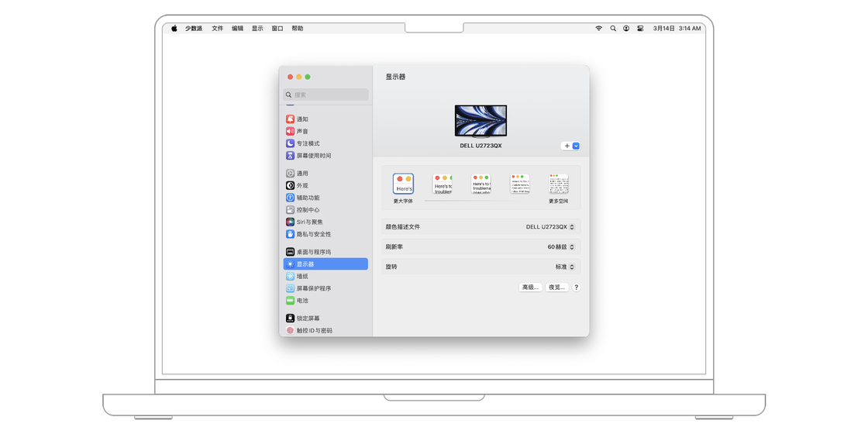Open the 颜色描述文件 DELL U2723QX popup
Viewport: 868px width, 434px height.
[550, 227]
